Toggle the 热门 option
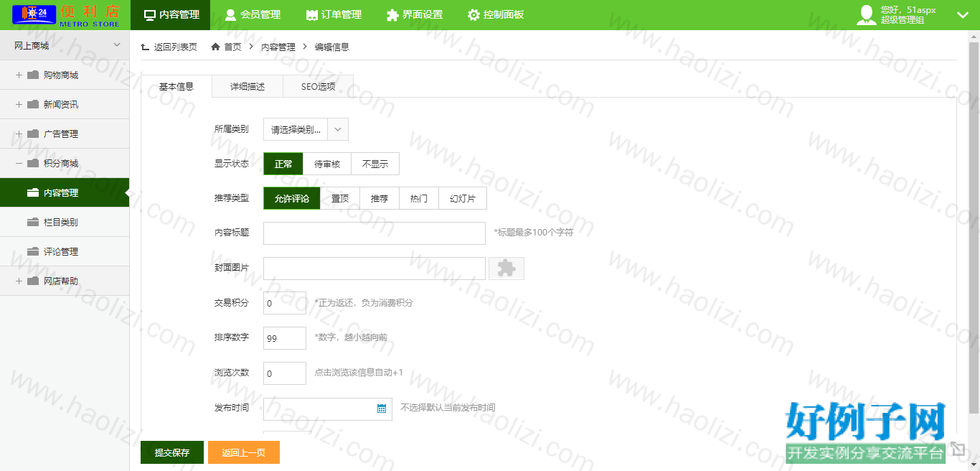Screen dimensions: 980x471 point(419,198)
